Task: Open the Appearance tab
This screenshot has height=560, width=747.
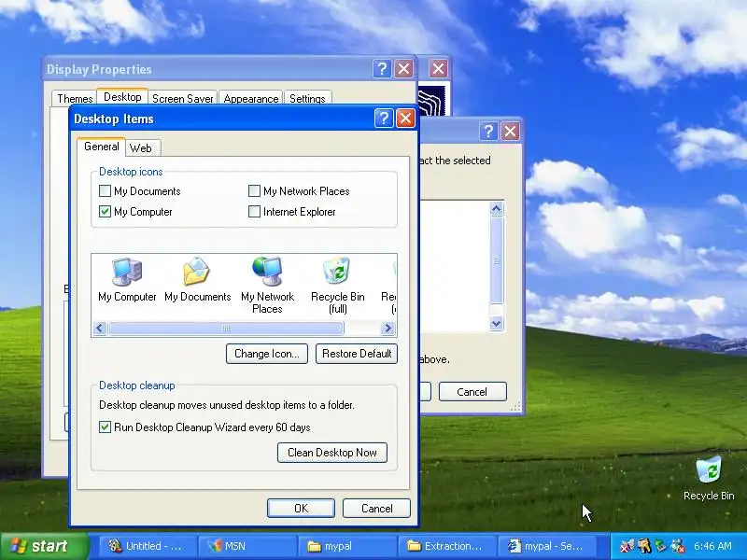Action: (251, 99)
